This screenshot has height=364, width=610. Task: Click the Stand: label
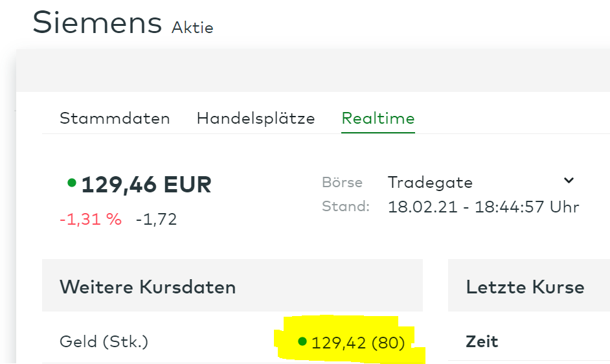point(345,207)
